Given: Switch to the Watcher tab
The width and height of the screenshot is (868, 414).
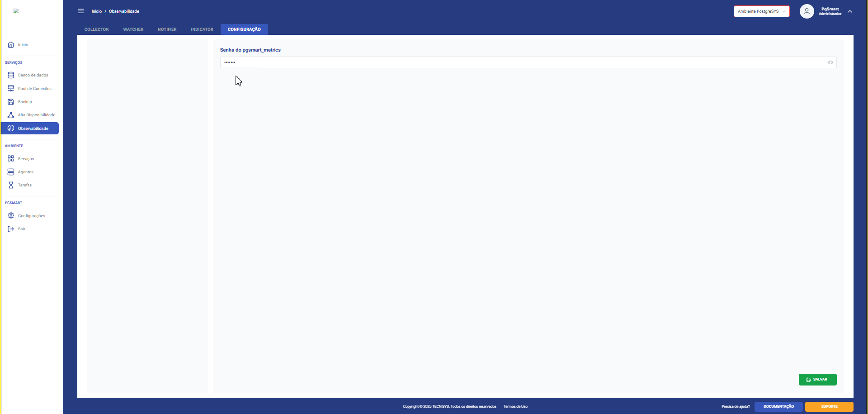Looking at the screenshot, I should tap(133, 29).
